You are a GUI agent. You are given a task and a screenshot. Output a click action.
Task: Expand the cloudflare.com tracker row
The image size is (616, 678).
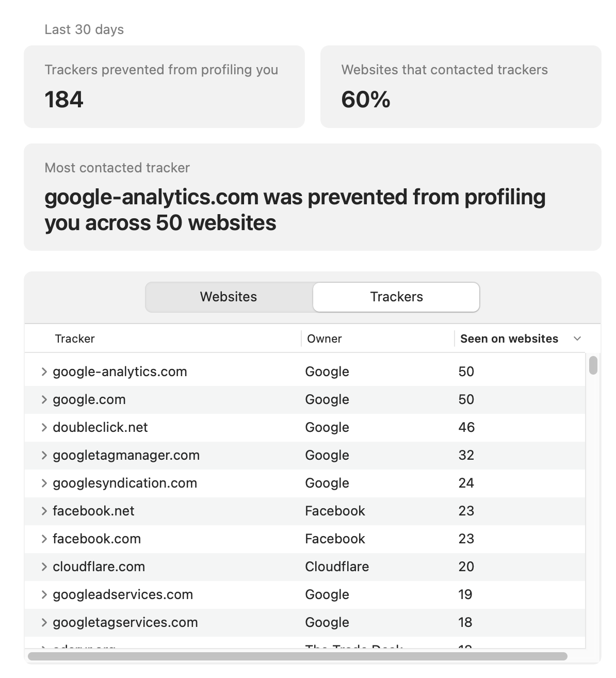44,567
